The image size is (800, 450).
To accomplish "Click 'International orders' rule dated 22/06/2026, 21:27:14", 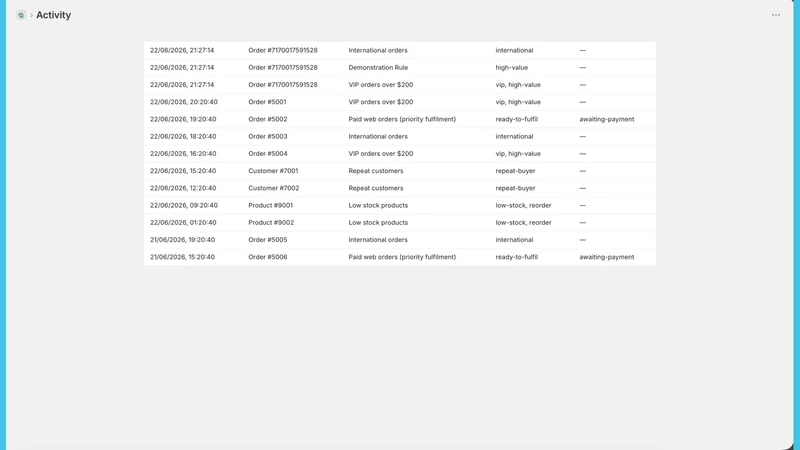I will click(378, 51).
